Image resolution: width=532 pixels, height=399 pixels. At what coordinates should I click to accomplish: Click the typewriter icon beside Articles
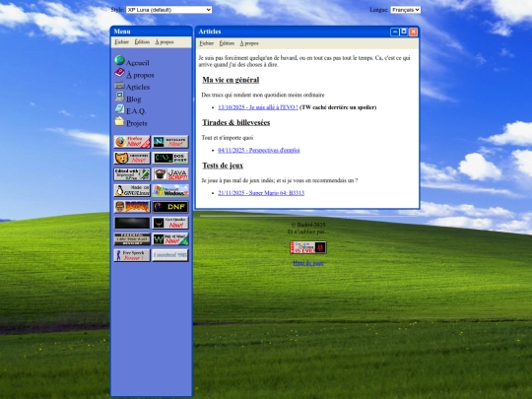tap(119, 85)
